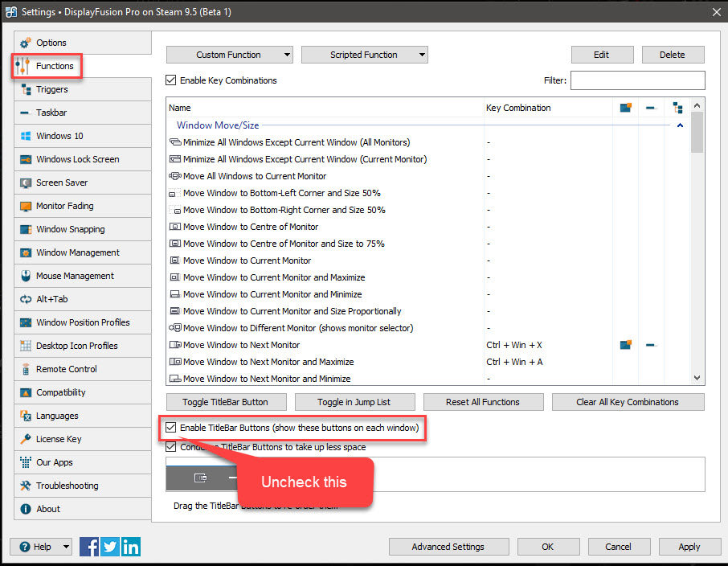Click the LinkedIn icon in the footer
The image size is (728, 566).
tap(131, 547)
